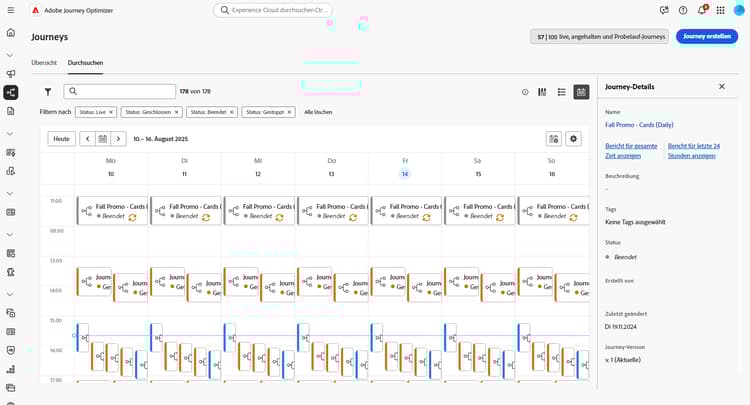Open the app switcher grid icon

pyautogui.click(x=720, y=10)
